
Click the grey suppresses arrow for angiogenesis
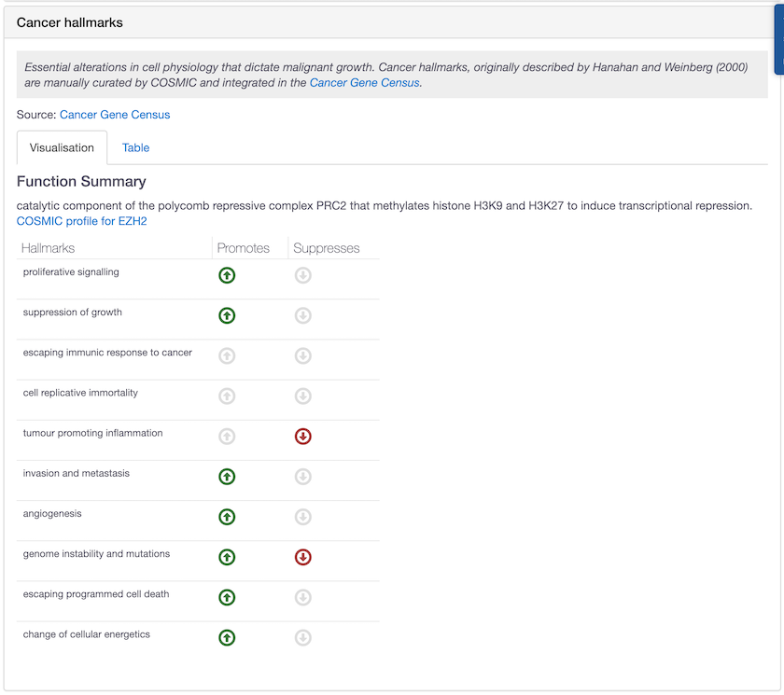(x=303, y=517)
